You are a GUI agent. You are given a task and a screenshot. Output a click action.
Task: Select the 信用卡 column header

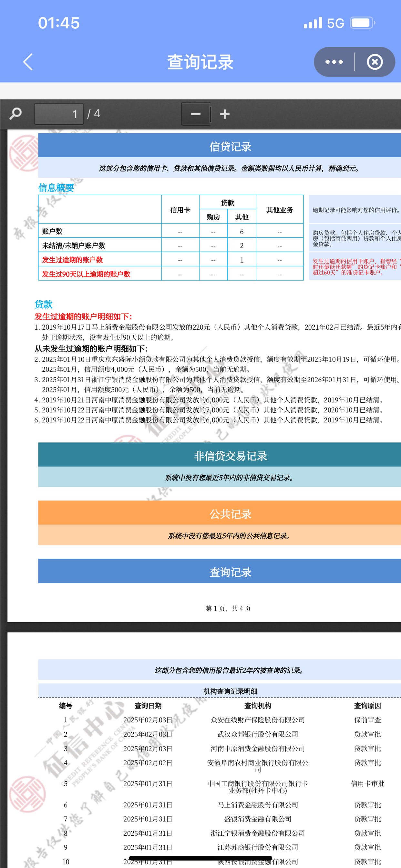point(180,210)
